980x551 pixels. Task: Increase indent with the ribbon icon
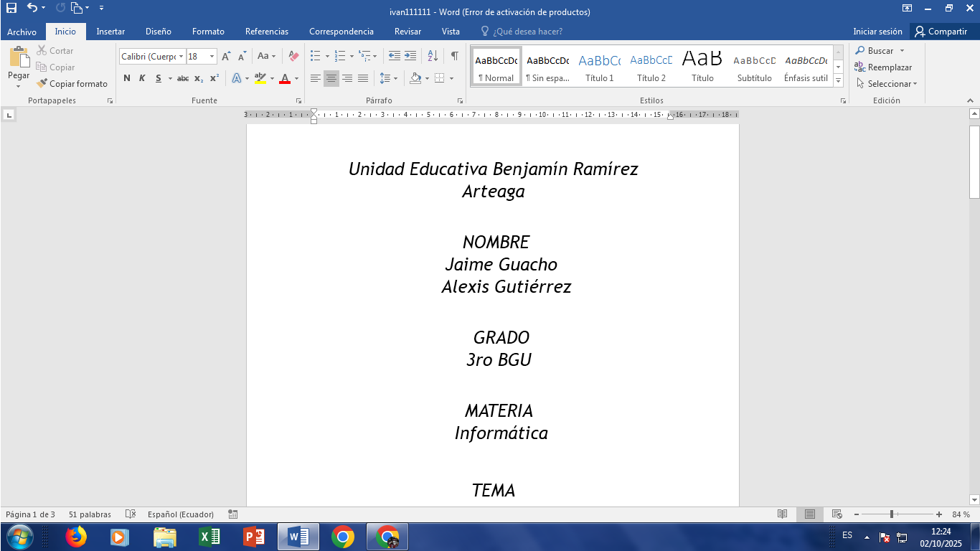410,56
